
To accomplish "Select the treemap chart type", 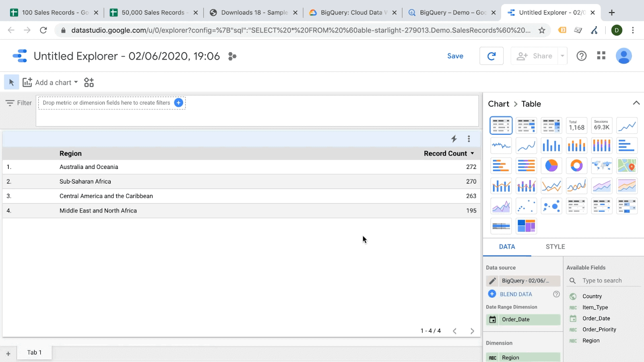I will [x=526, y=226].
